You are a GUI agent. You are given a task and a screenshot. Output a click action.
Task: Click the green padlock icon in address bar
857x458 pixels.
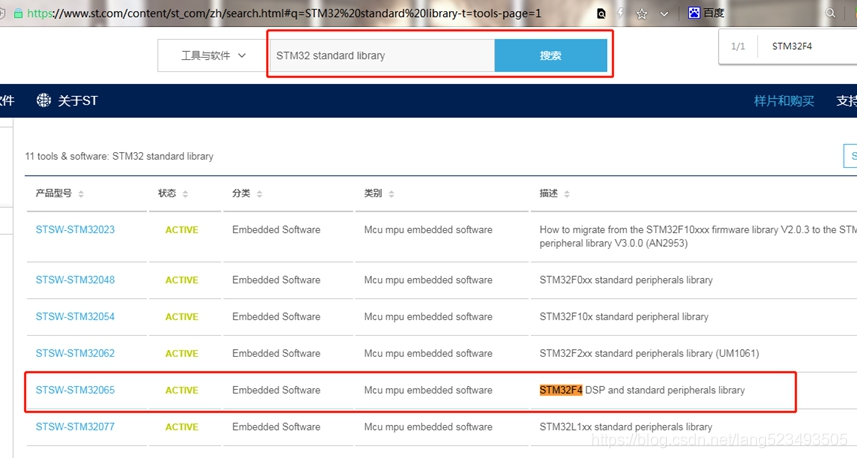pos(18,14)
